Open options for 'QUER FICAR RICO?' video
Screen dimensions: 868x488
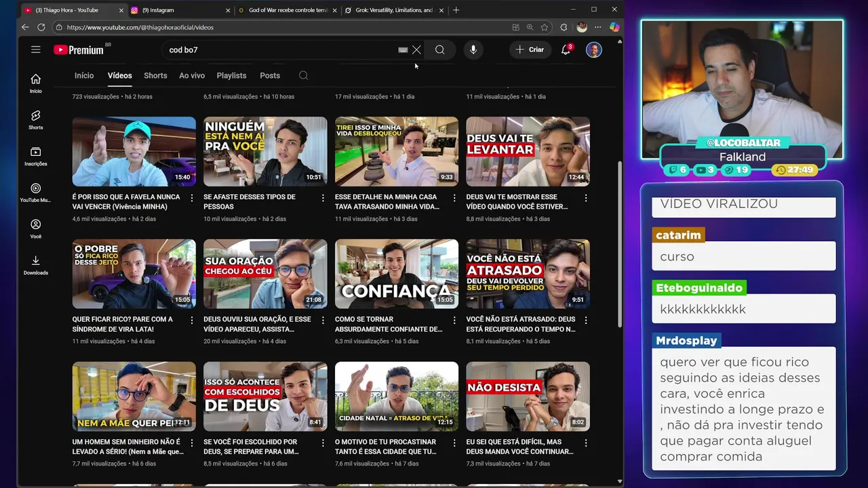(192, 320)
